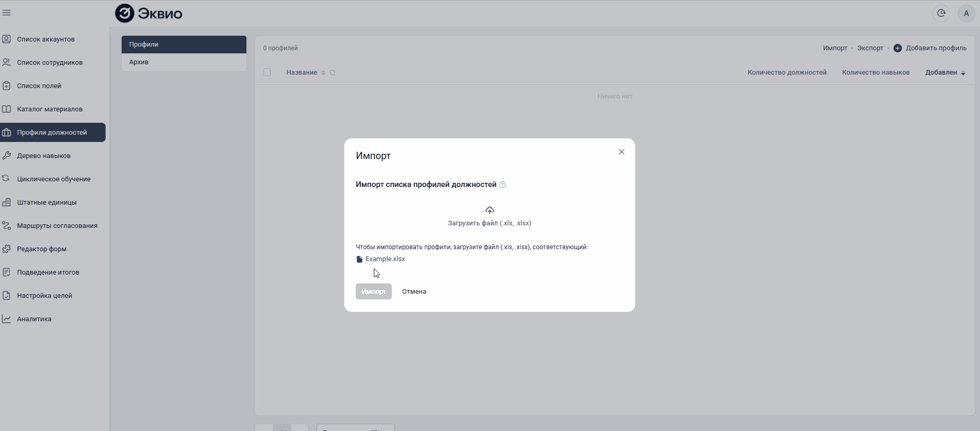Viewport: 980px width, 431px height.
Task: Click the Маршруты согласования route icon
Action: tap(7, 225)
